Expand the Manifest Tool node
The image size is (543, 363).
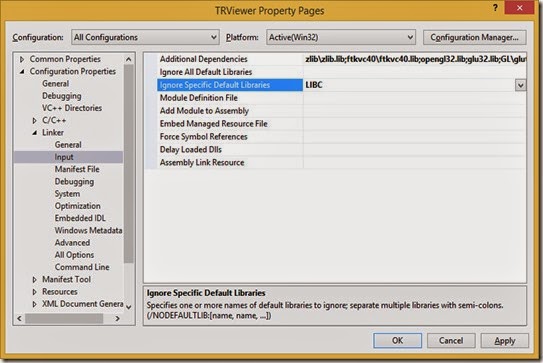tap(34, 280)
